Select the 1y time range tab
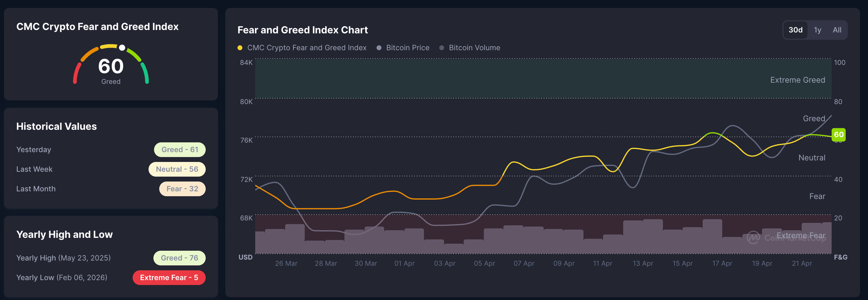The height and width of the screenshot is (300, 868). click(x=818, y=30)
